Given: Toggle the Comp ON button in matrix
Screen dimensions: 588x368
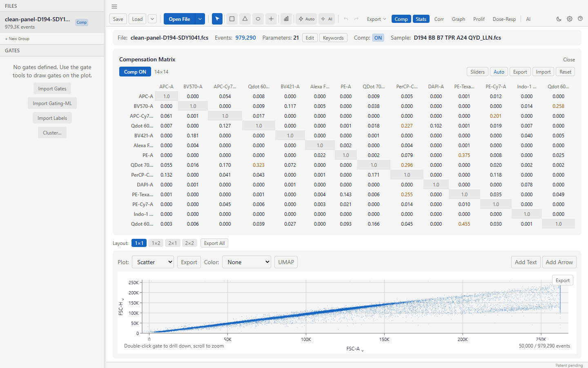Looking at the screenshot, I should point(135,72).
